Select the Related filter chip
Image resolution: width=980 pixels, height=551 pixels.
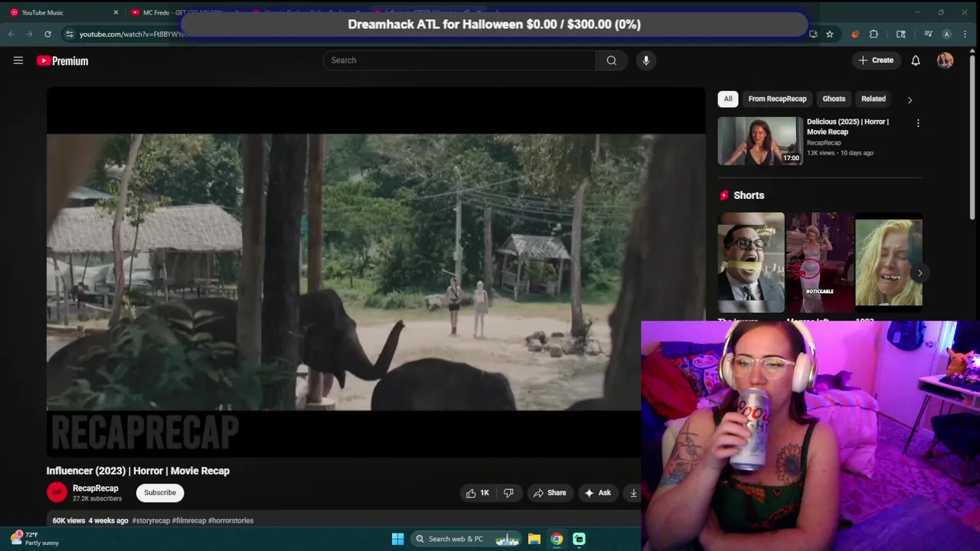(x=874, y=99)
